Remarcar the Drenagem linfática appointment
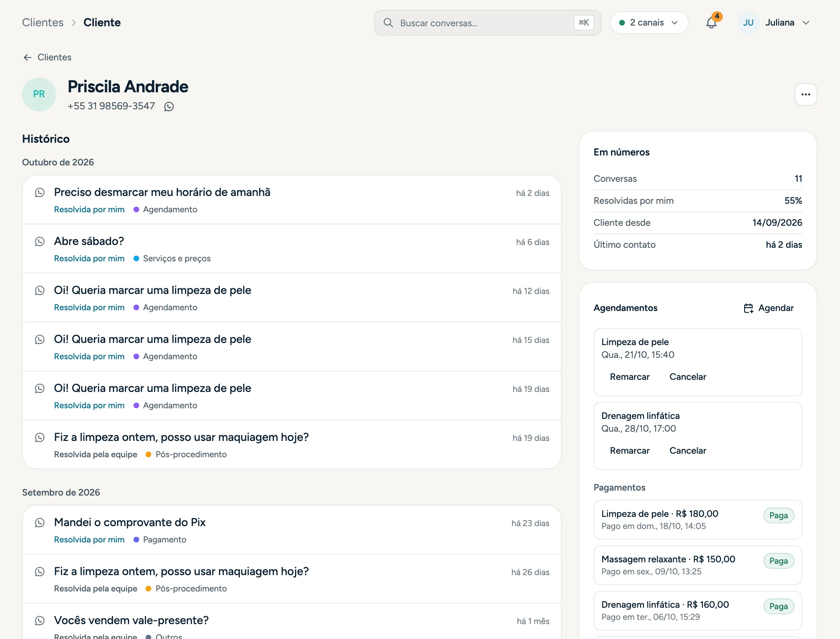The width and height of the screenshot is (840, 639). pos(629,451)
